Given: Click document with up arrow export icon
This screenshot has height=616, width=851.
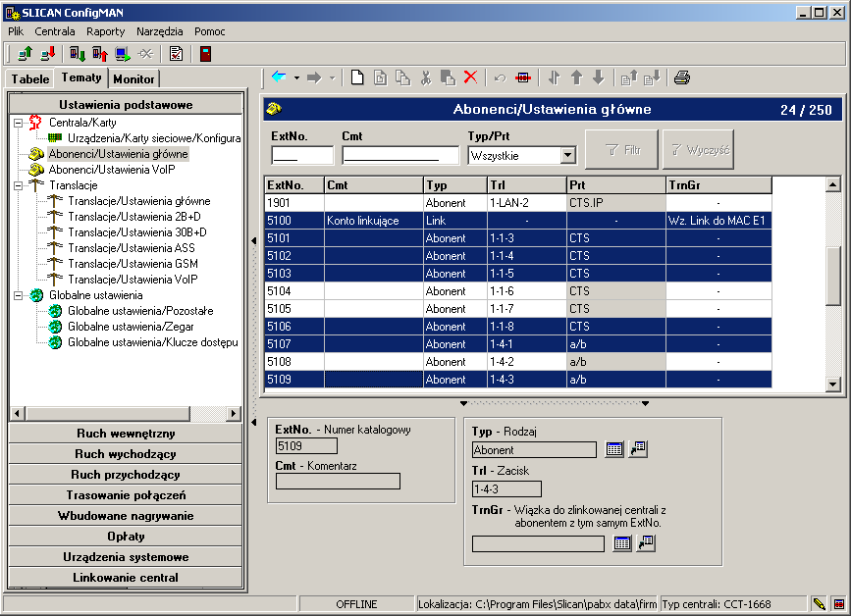Looking at the screenshot, I should point(629,78).
